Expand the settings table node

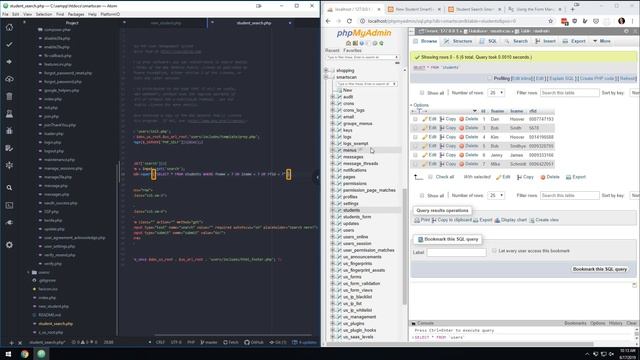coord(333,203)
